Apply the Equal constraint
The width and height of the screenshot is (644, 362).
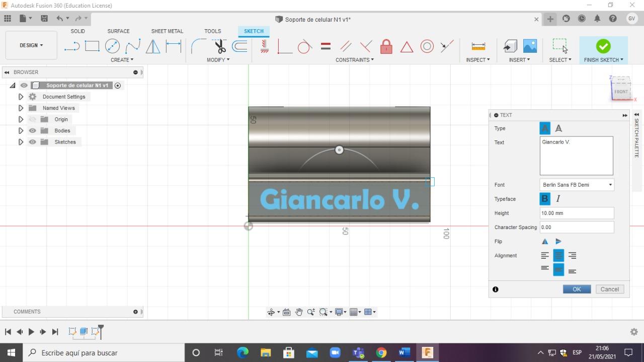click(x=326, y=46)
